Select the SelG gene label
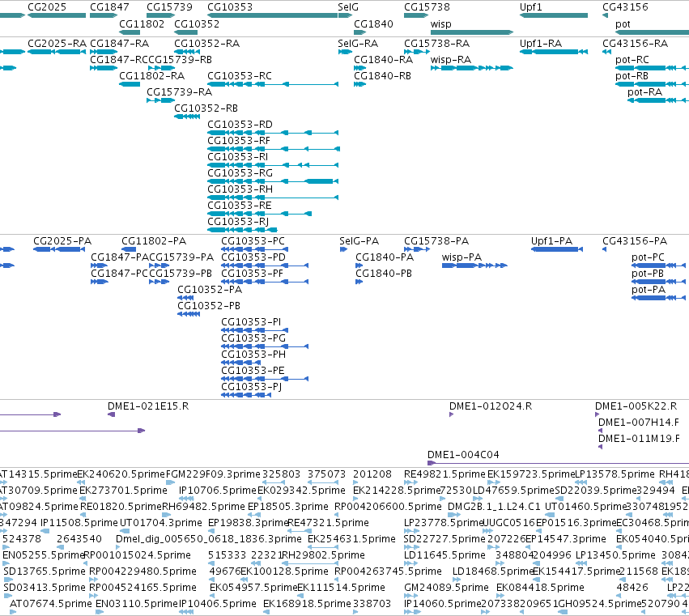 click(x=348, y=7)
